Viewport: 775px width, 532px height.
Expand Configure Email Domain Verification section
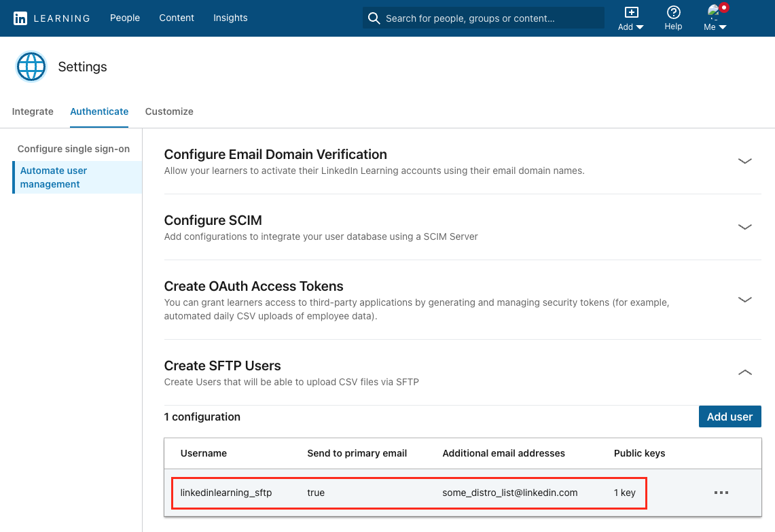744,161
